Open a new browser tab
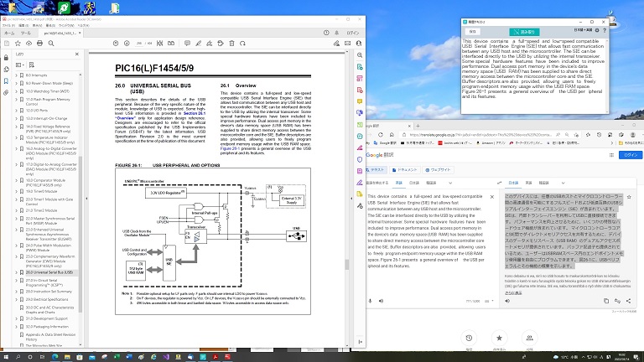The image size is (644, 362). [x=418, y=126]
